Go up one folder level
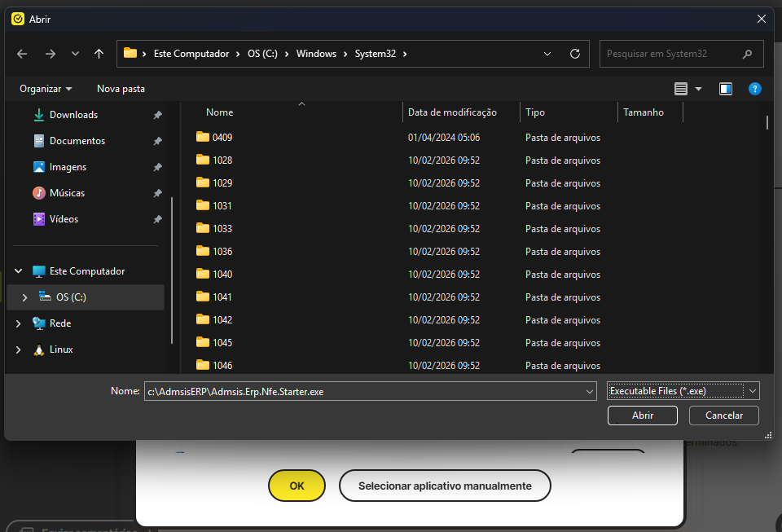The height and width of the screenshot is (532, 782). click(99, 54)
